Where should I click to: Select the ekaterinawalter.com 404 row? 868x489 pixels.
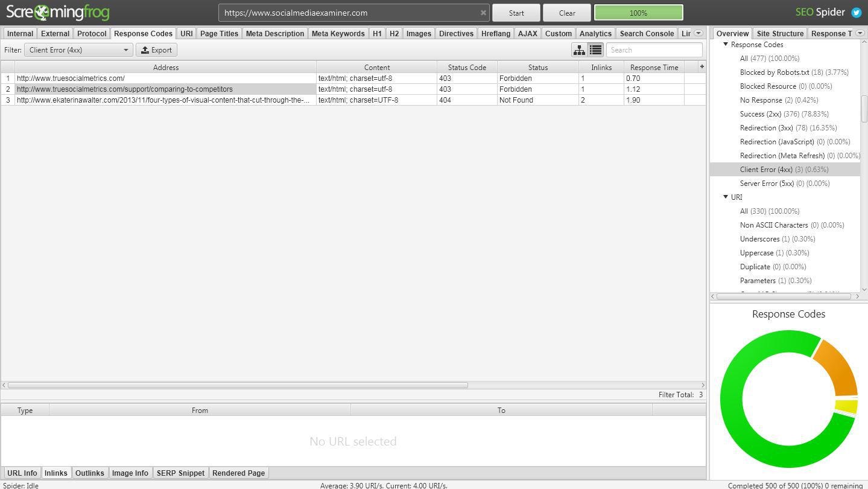point(353,100)
